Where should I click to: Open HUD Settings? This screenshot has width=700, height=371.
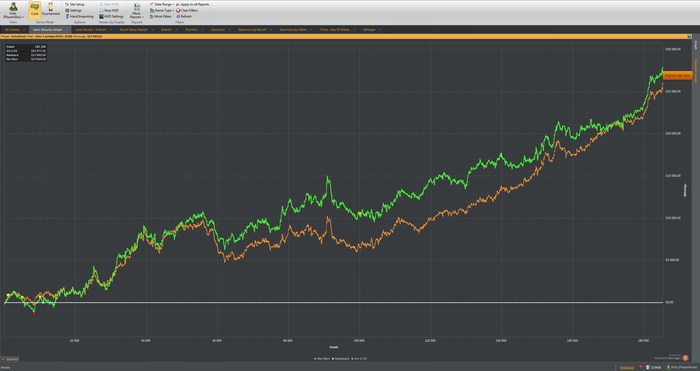coord(112,17)
